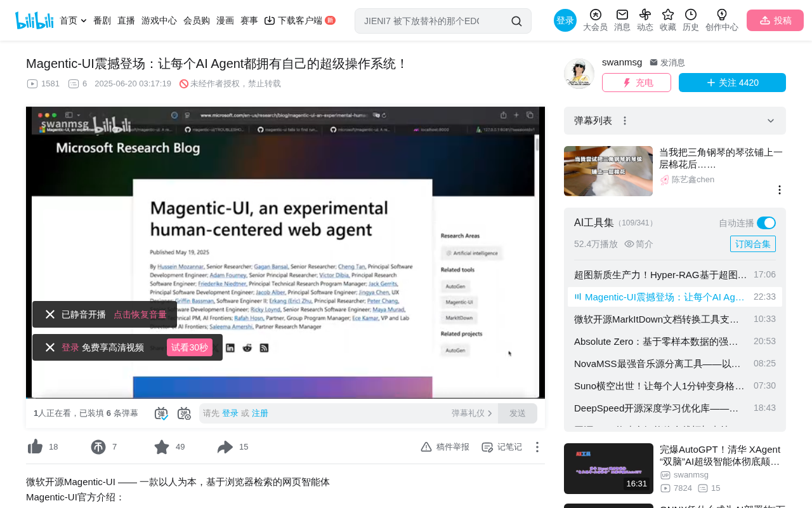The width and height of the screenshot is (812, 508).
Task: Play Hyper-RAG video in playlist
Action: coord(675,275)
